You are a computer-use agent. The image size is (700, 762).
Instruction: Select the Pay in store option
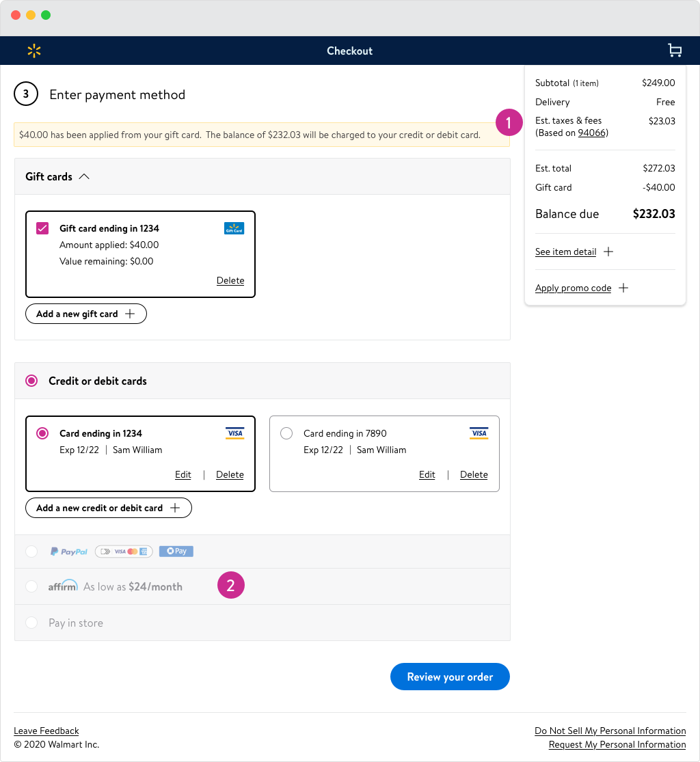(x=31, y=623)
